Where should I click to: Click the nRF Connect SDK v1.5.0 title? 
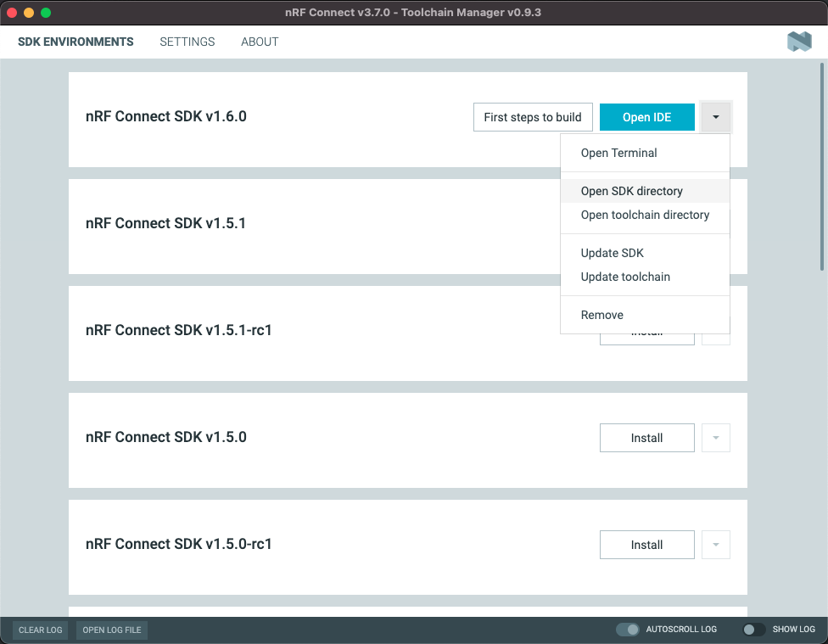tap(165, 437)
